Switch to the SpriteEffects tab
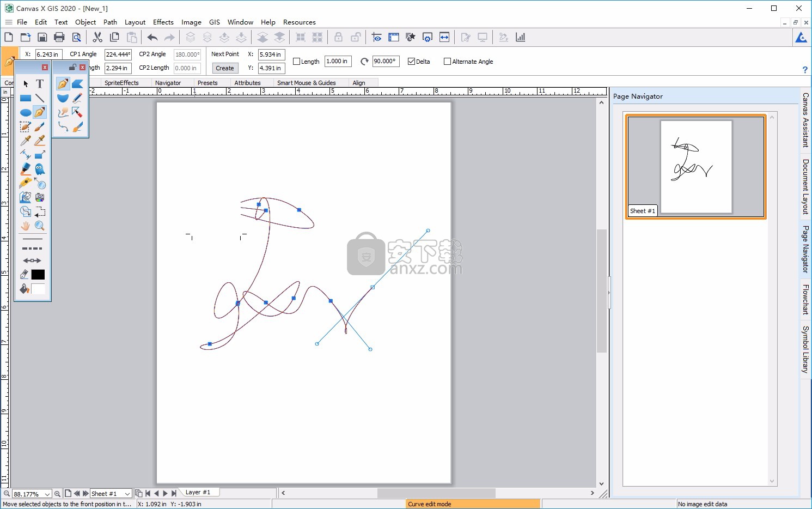Screen dimensions: 812x509 121,83
